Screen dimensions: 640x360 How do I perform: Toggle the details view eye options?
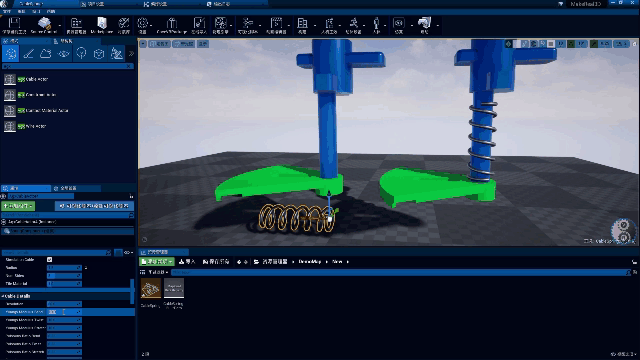tap(129, 253)
